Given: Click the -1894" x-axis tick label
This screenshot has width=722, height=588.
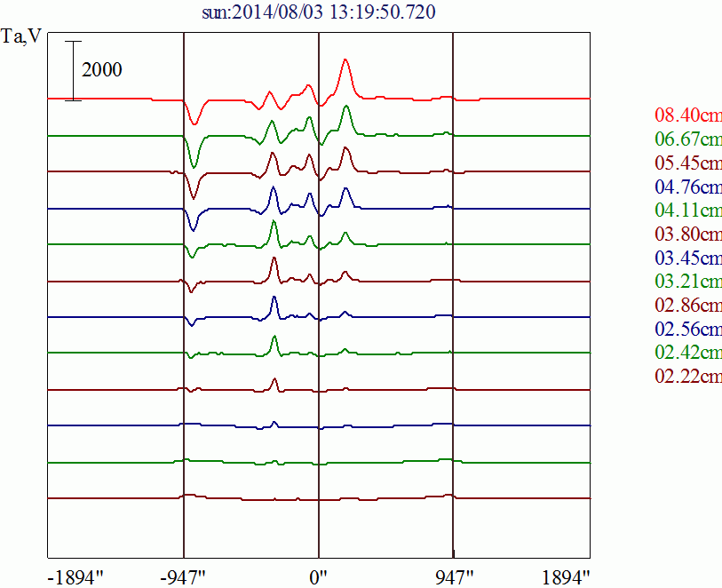Looking at the screenshot, I should point(76,577).
